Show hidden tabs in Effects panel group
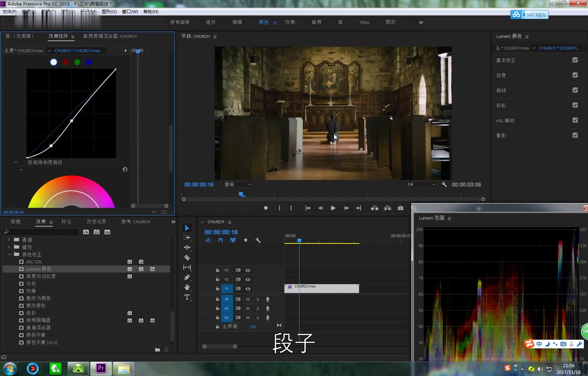Image resolution: width=588 pixels, height=376 pixels. (173, 222)
